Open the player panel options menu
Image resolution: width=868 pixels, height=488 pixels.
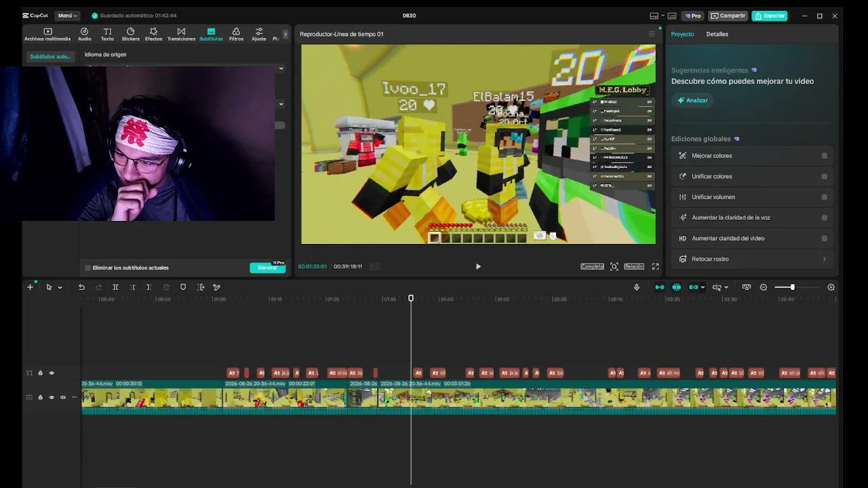pos(652,34)
